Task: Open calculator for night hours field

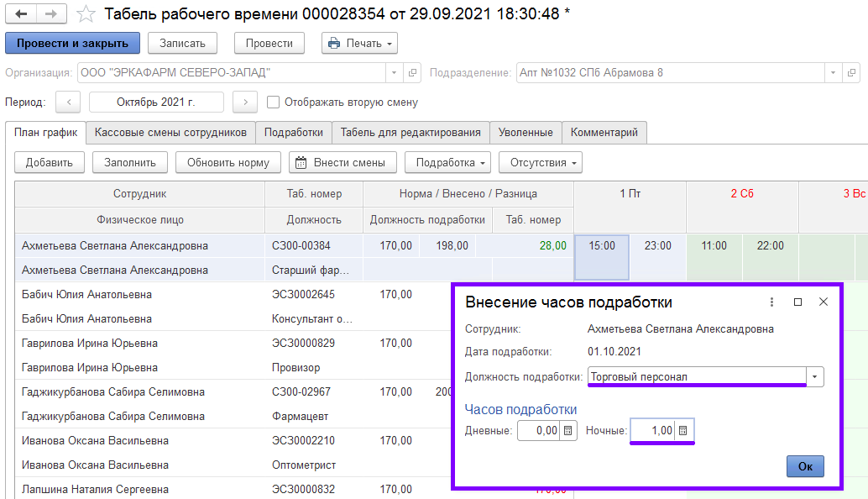Action: (683, 430)
